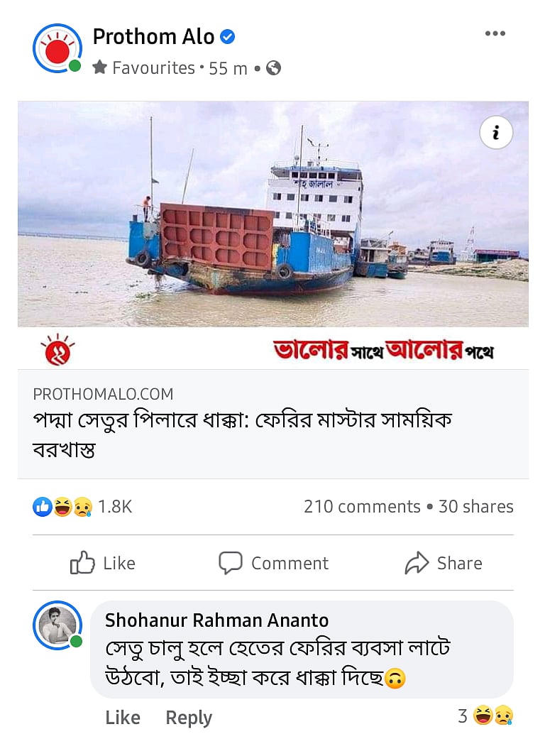Click the public globe audience icon
This screenshot has width=545, height=756.
click(273, 68)
